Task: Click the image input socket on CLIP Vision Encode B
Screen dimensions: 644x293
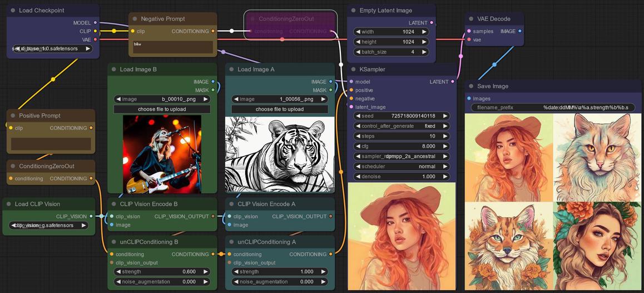Action: 112,225
